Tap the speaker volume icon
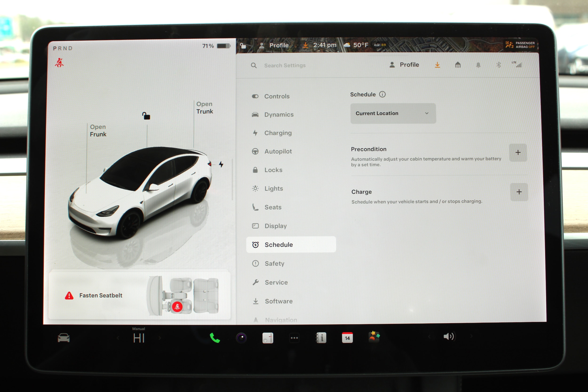 click(x=449, y=337)
